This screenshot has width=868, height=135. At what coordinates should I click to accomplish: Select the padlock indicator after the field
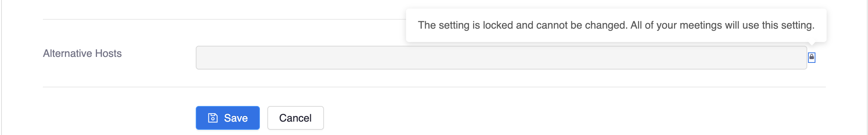811,57
